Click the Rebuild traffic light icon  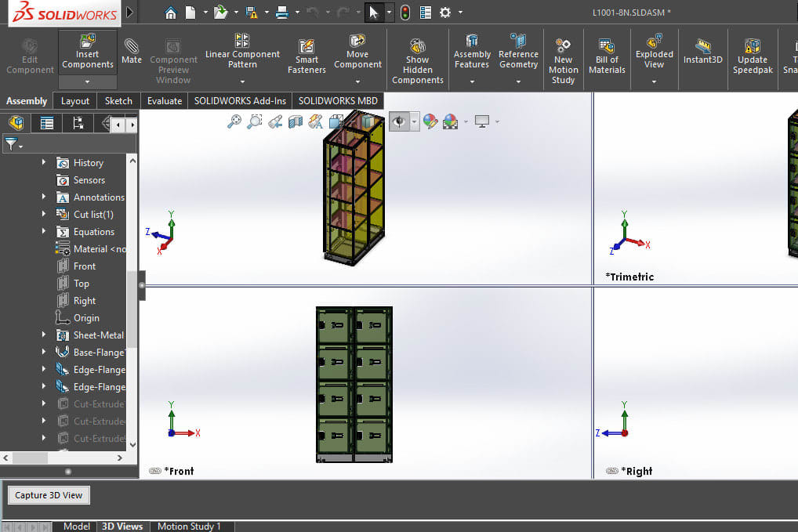pos(405,13)
